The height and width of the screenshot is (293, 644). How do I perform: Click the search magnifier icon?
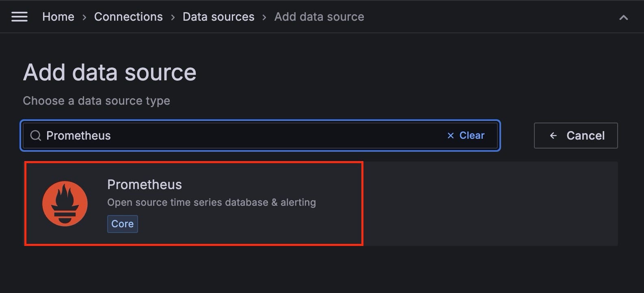point(36,136)
